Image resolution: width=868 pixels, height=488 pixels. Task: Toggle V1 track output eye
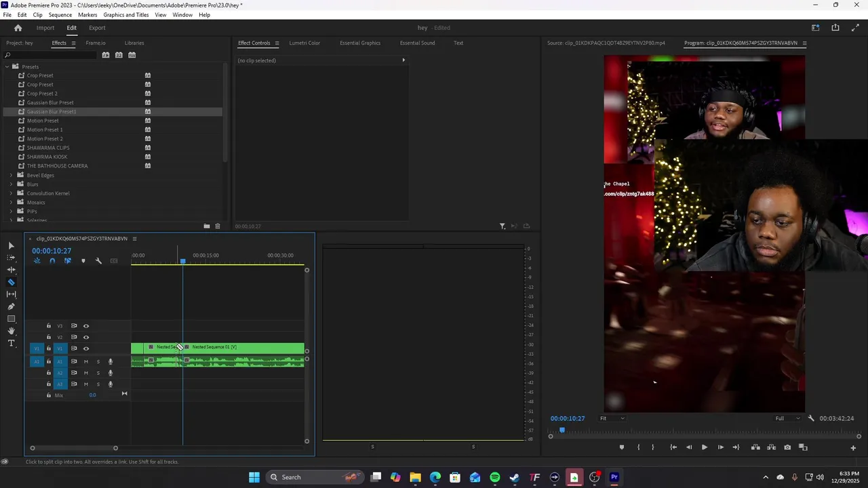coord(86,348)
